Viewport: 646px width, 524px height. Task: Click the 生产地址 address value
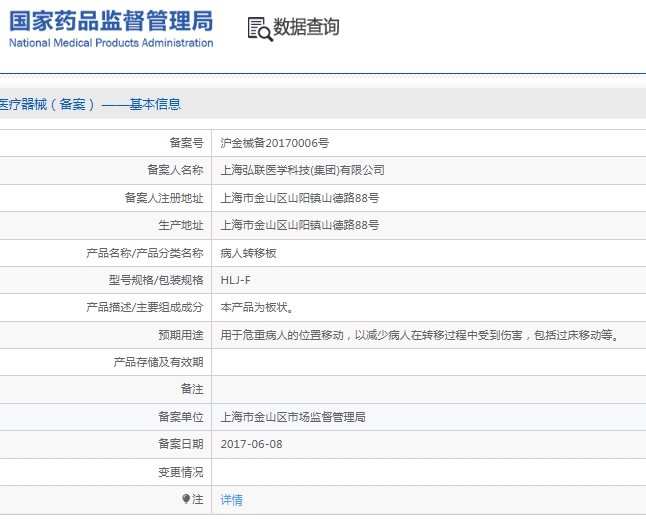tap(300, 225)
